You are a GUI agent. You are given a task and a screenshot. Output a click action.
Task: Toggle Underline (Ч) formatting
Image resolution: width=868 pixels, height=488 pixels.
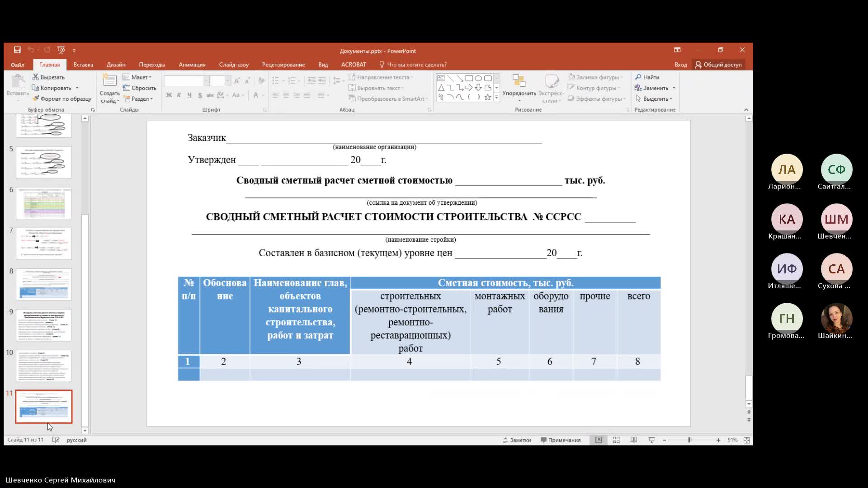pyautogui.click(x=189, y=95)
